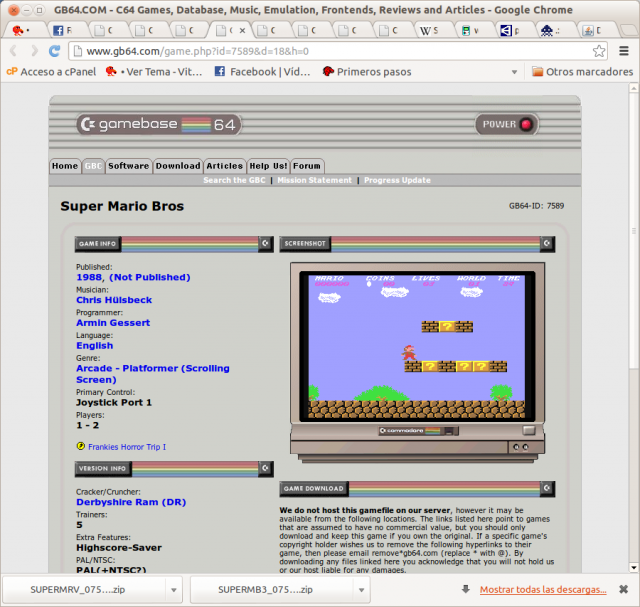This screenshot has height=607, width=640.
Task: Open SUPERMB3_075 zip download item
Action: click(x=272, y=589)
